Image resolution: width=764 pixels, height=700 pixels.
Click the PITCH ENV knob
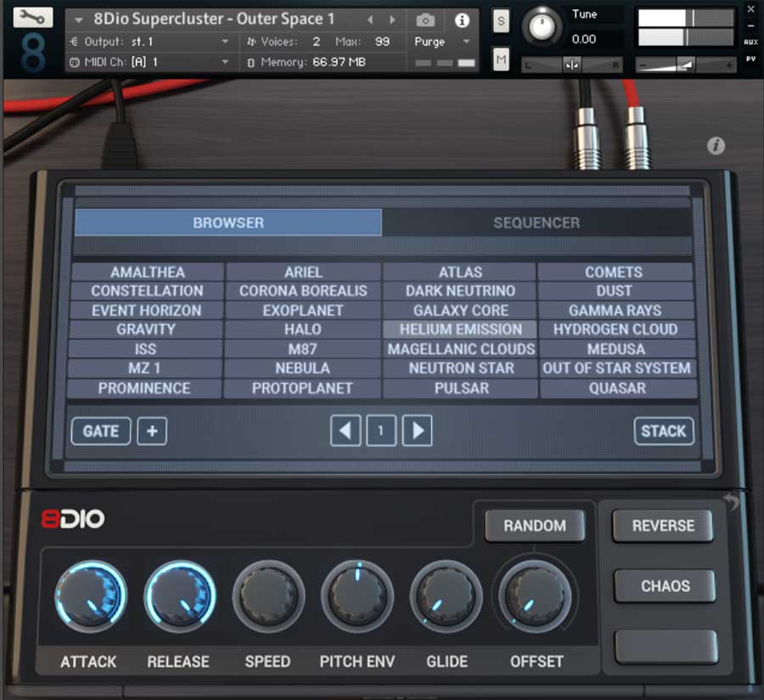click(x=357, y=596)
